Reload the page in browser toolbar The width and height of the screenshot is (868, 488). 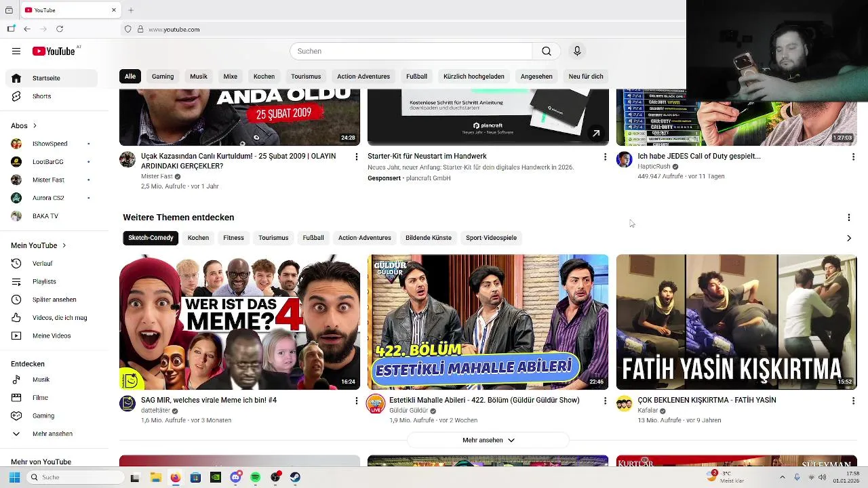60,29
